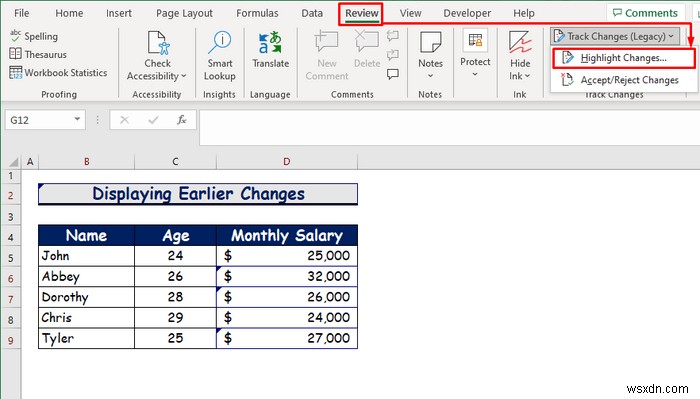Click the Protect icon
This screenshot has height=399, width=700.
tap(475, 41)
